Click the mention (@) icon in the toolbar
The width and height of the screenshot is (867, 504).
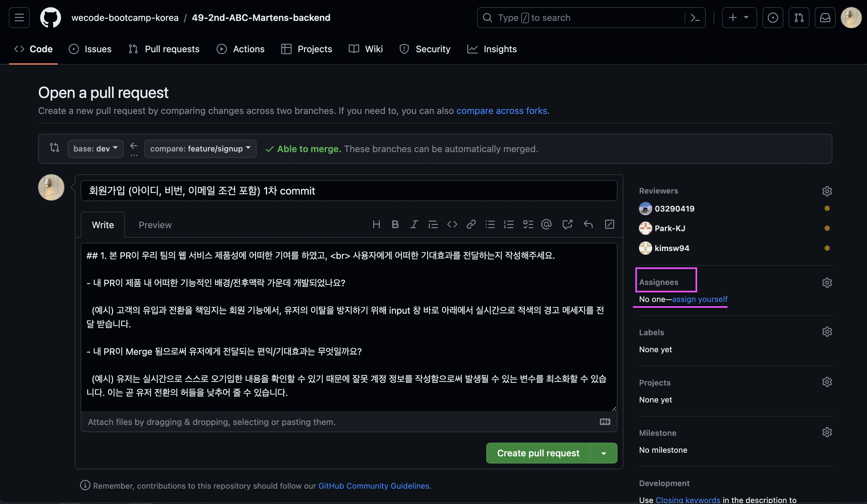[x=546, y=225]
